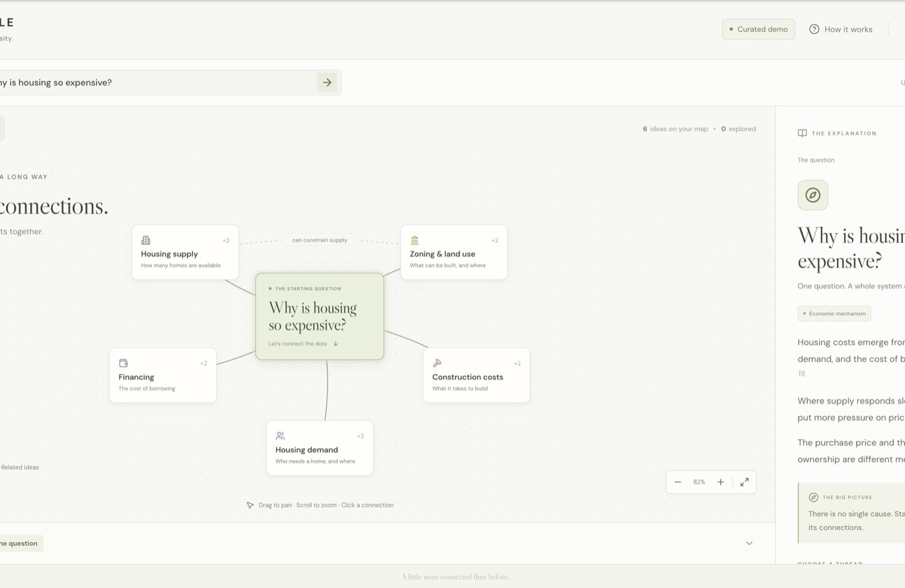Expand +2 on Housing demand card
Image resolution: width=905 pixels, height=588 pixels.
(360, 436)
